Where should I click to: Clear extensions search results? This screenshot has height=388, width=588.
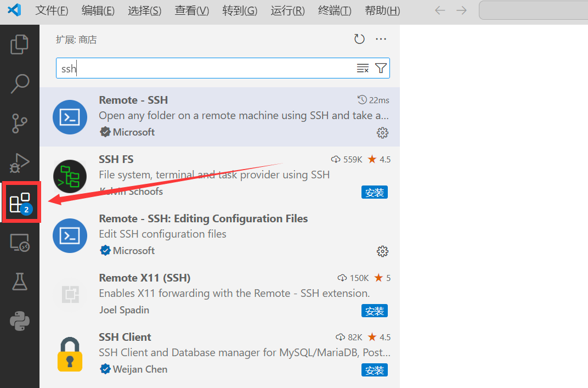click(363, 68)
